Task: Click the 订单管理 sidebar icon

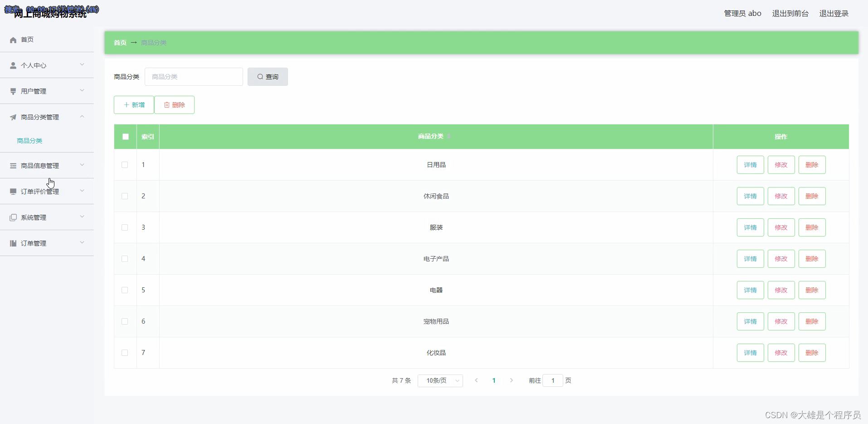Action: 13,244
